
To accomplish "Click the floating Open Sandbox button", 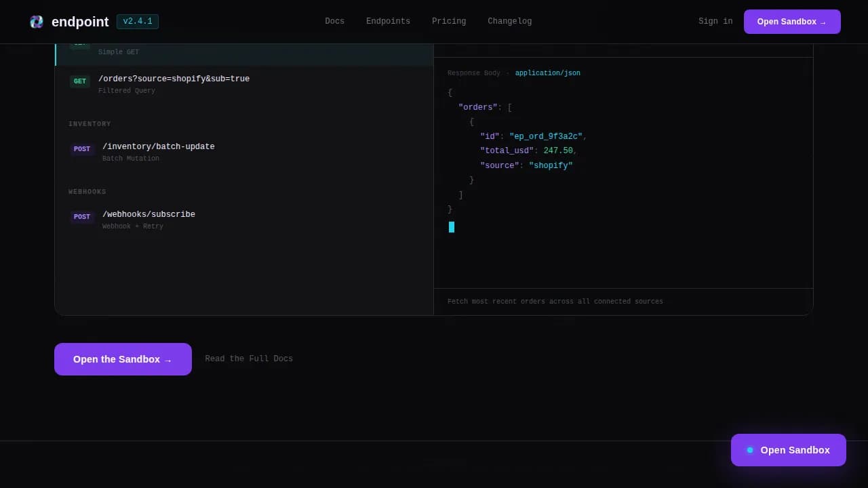I will tap(789, 450).
